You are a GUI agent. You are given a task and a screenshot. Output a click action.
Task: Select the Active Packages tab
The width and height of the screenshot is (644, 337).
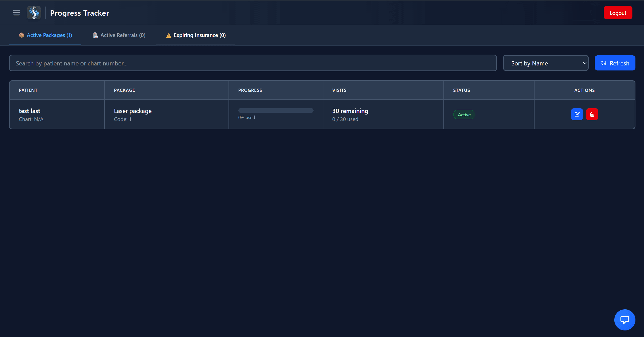45,35
